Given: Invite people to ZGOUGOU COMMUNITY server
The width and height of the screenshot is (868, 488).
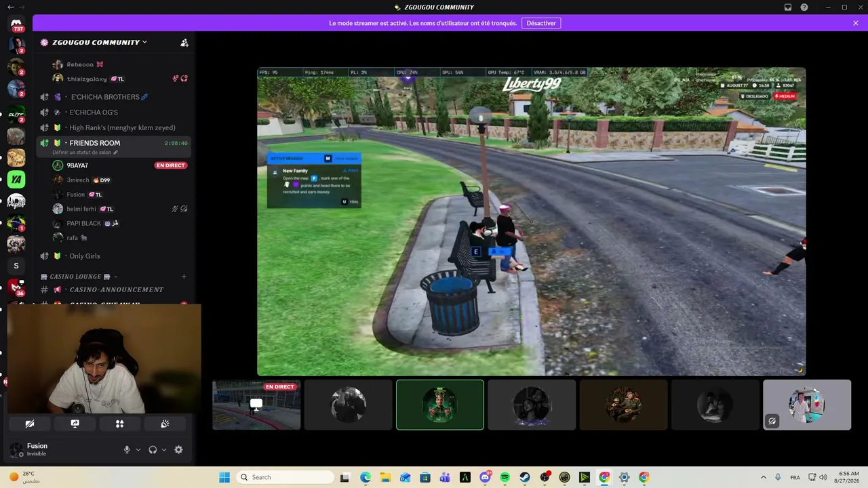Looking at the screenshot, I should (184, 42).
